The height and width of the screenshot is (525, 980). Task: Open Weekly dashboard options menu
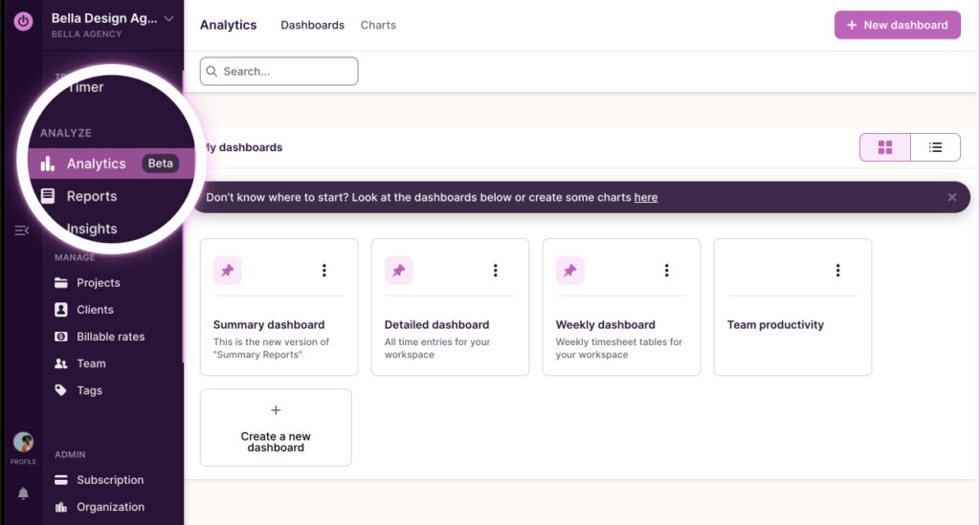(666, 271)
